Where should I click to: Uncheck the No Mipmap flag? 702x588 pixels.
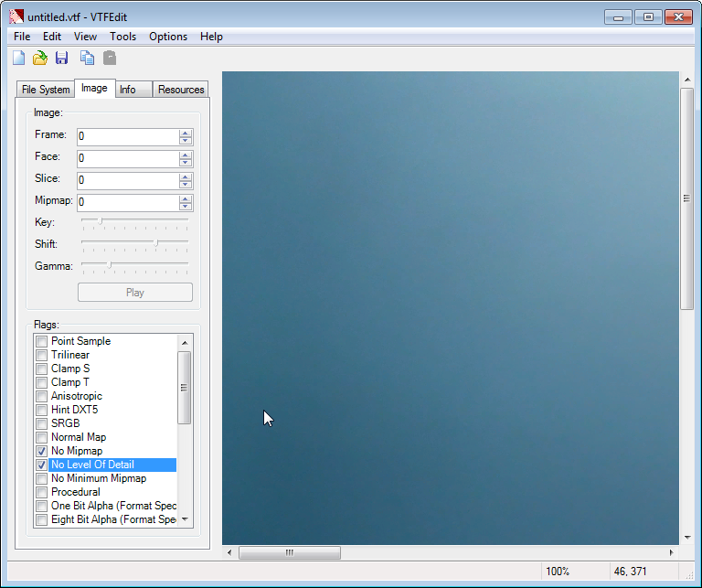[x=42, y=451]
